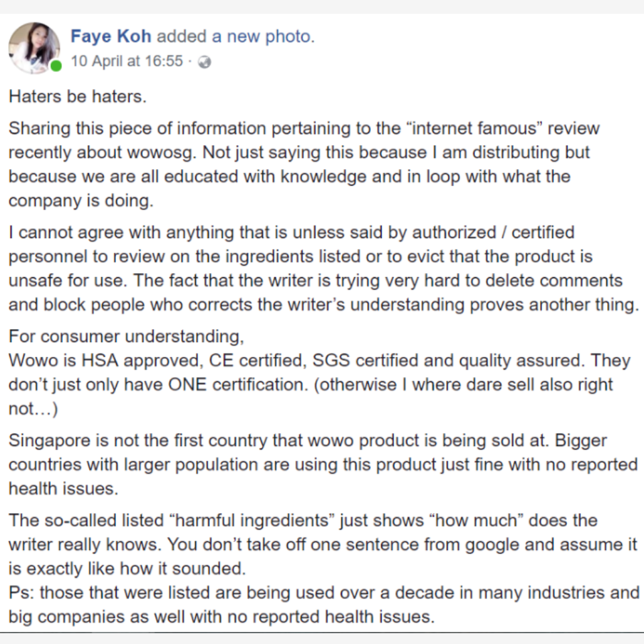
Task: Click the green online status dot
Action: (x=56, y=66)
